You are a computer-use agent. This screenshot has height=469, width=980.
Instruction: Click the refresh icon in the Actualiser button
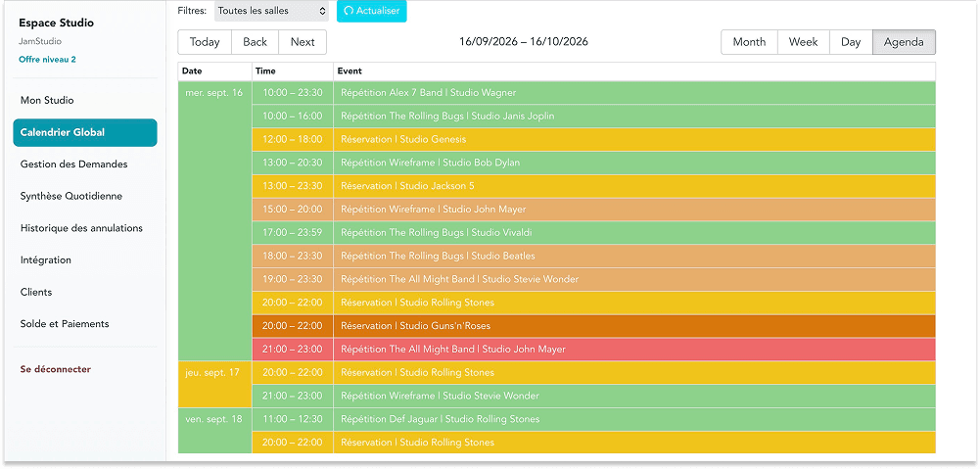349,11
